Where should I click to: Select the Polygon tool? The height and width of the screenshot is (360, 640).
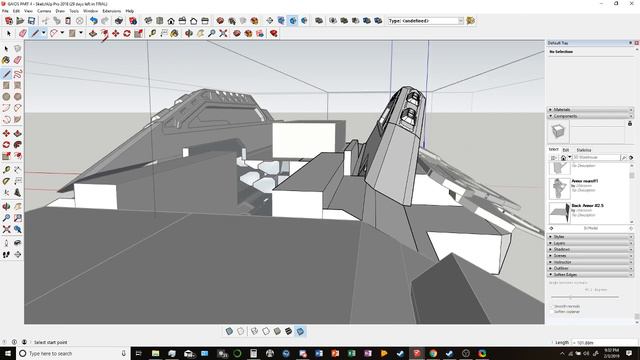pos(18,97)
